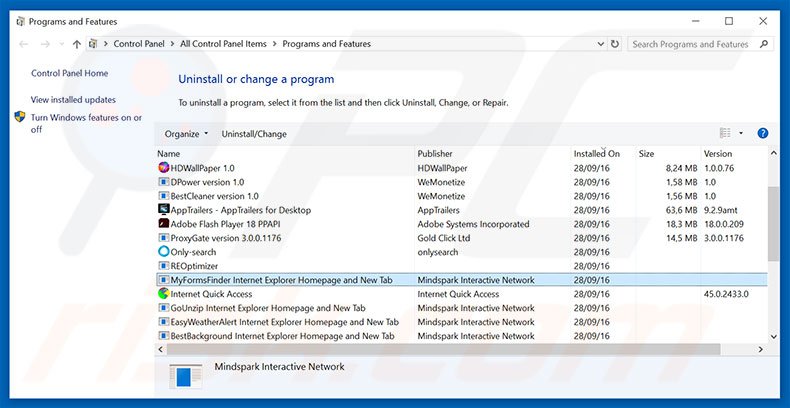Image resolution: width=790 pixels, height=408 pixels.
Task: Click the HDWallPaper 1.0 program icon
Action: click(163, 168)
